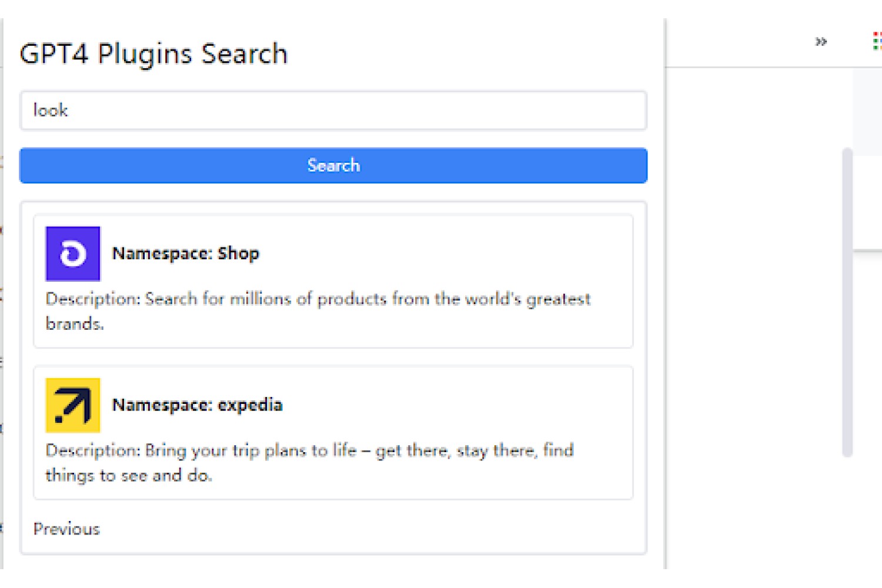This screenshot has width=882, height=588.
Task: Click the expedia plugin description text
Action: pos(310,462)
